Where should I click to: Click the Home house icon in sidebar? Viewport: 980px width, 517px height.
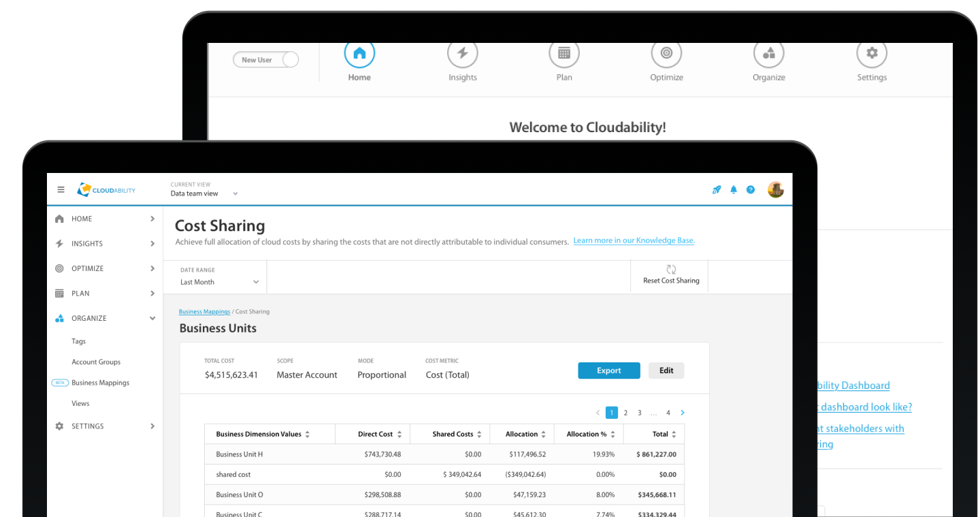(59, 219)
